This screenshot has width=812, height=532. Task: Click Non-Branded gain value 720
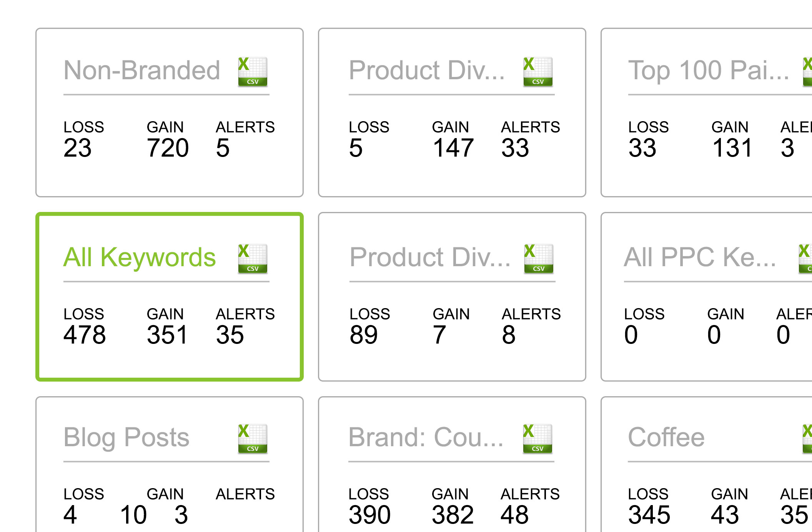(168, 148)
